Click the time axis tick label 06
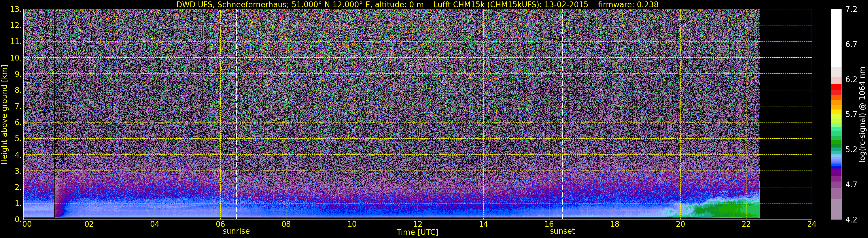 pos(220,224)
